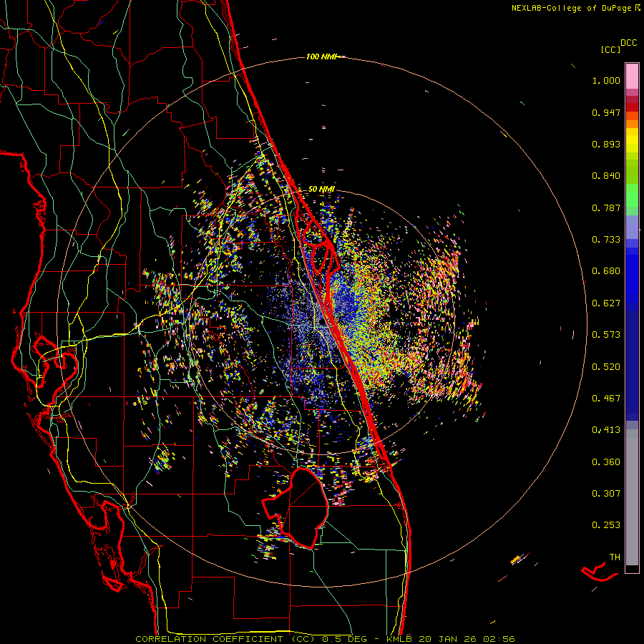This screenshot has width=644, height=644.
Task: Click the KMLB station identifier
Action: tap(400, 639)
